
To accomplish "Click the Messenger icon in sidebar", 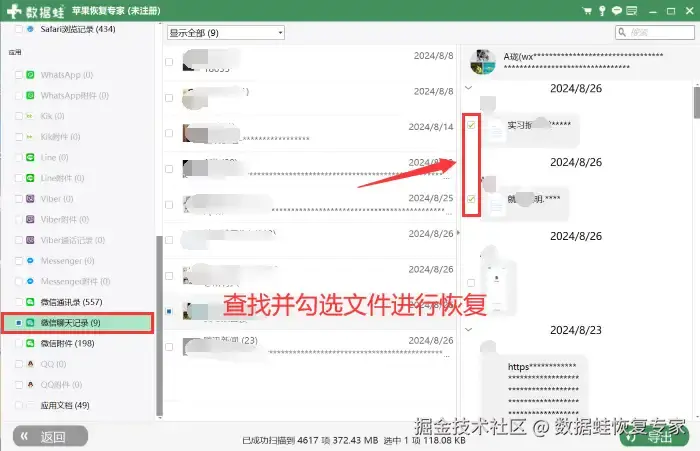I will (30, 260).
